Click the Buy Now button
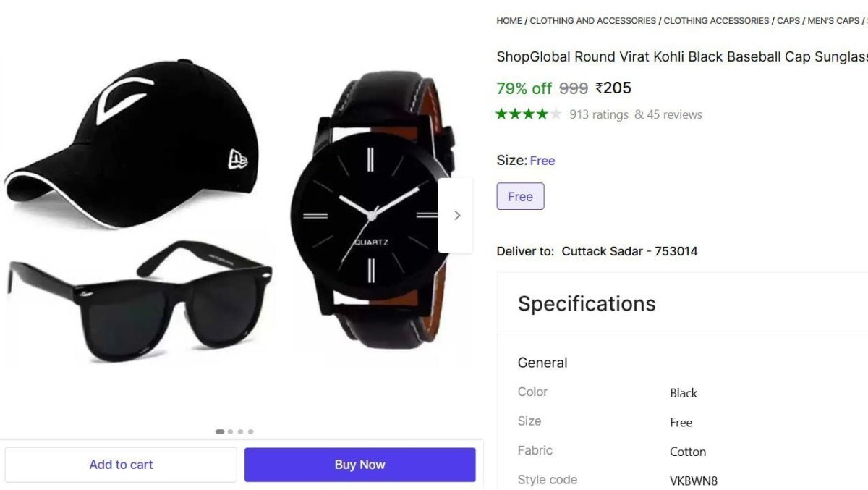The height and width of the screenshot is (490, 868). (359, 464)
